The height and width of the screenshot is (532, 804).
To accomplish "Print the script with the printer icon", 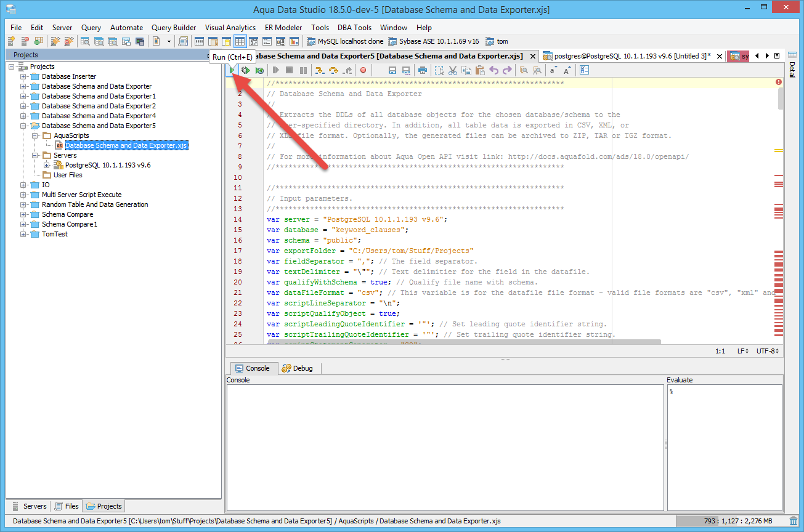I will 422,70.
